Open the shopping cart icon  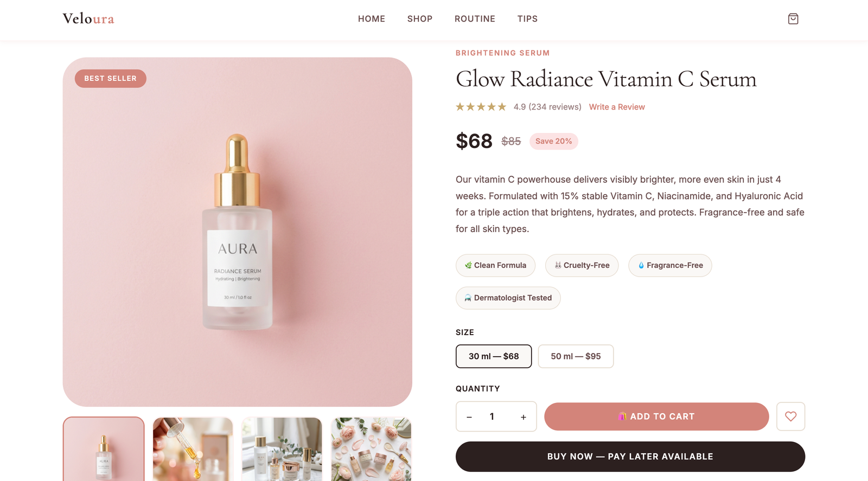[793, 19]
